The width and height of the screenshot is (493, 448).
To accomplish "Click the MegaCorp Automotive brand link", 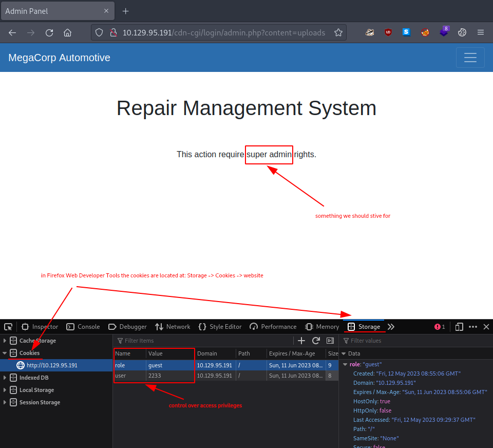I will click(x=59, y=58).
